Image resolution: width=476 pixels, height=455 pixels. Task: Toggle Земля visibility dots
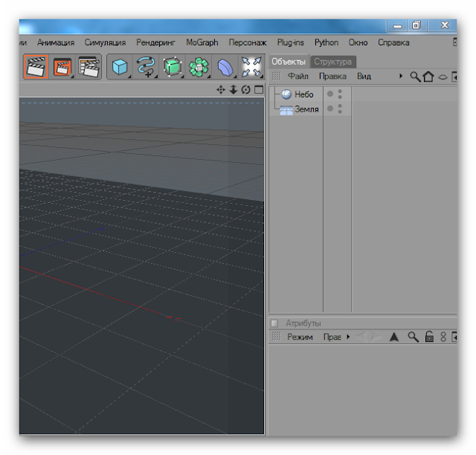[x=340, y=109]
